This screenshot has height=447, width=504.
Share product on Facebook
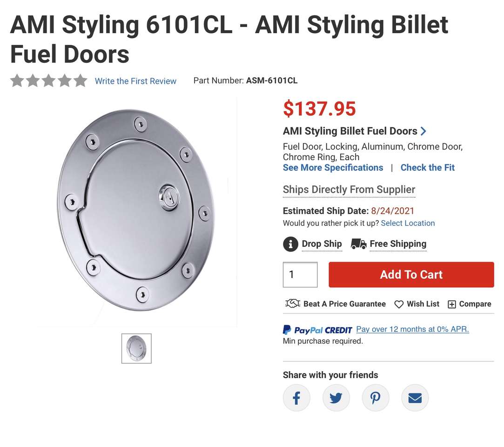coord(296,398)
